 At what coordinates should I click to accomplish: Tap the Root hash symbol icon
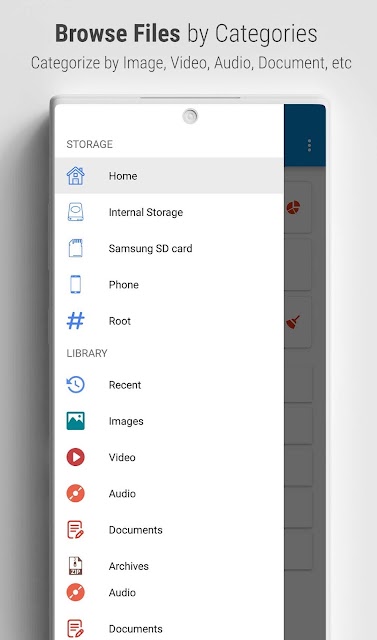(75, 321)
